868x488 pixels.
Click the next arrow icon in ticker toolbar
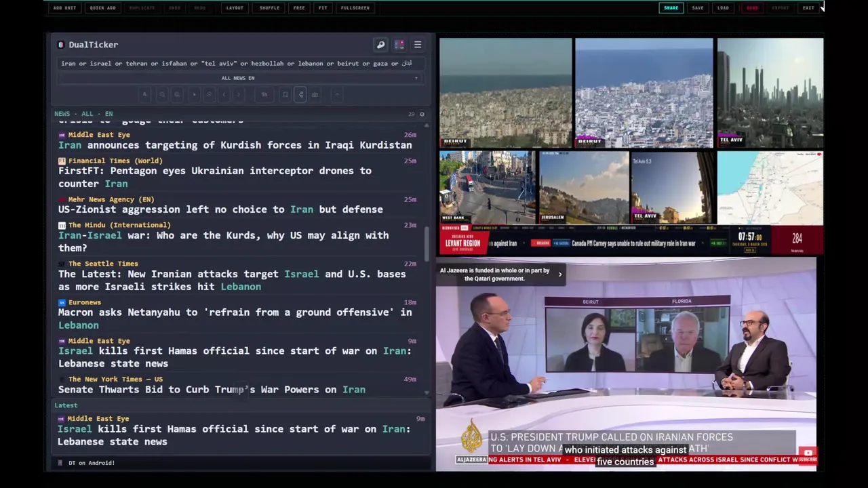pos(239,94)
